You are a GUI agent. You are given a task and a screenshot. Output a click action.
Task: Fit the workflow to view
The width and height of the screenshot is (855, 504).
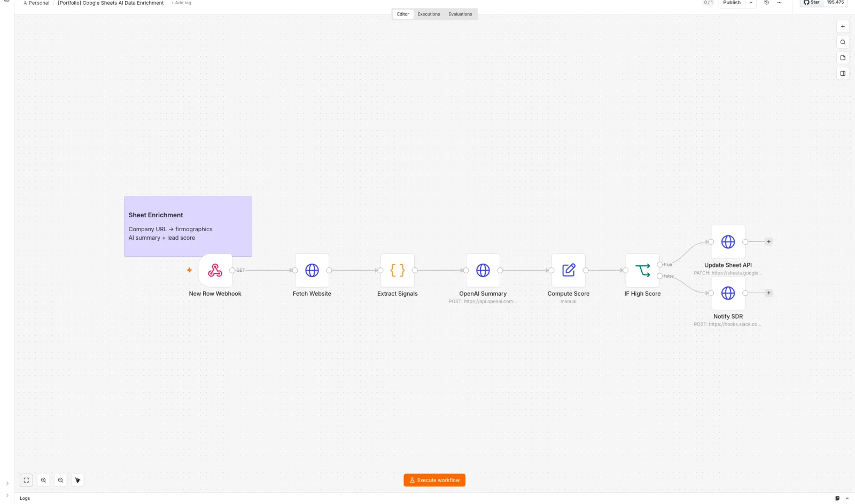pos(26,480)
